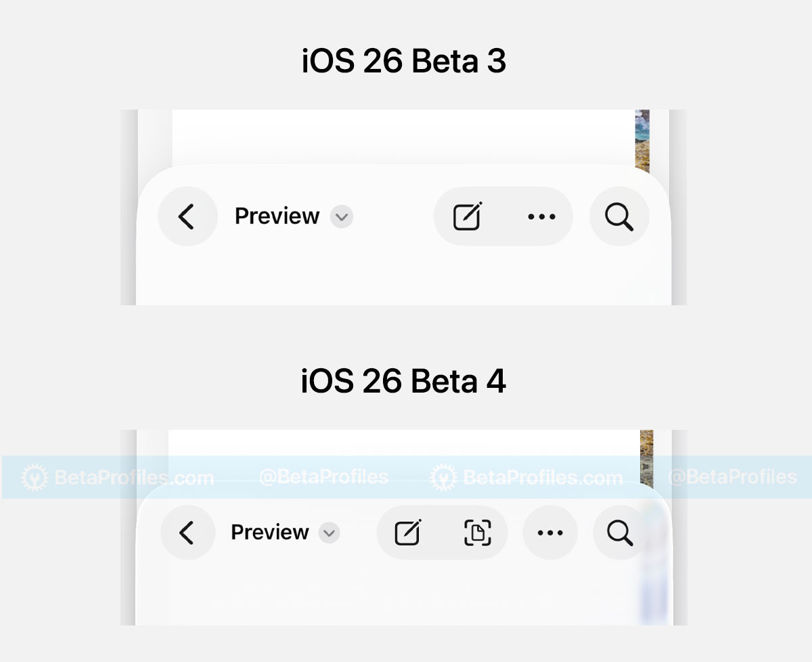812x662 pixels.
Task: Click the left BetaProfiles.com watermark text
Action: pyautogui.click(x=134, y=478)
